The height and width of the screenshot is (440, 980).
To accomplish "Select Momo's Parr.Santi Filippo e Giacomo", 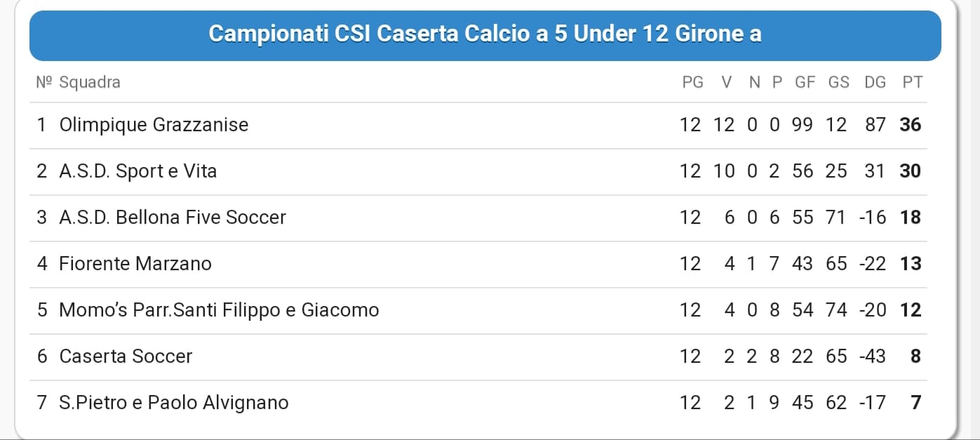I will pyautogui.click(x=219, y=310).
